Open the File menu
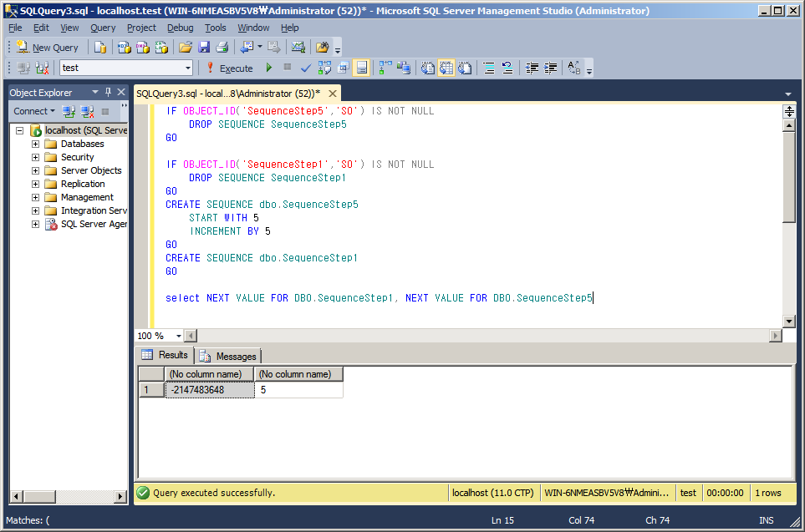 click(x=15, y=28)
